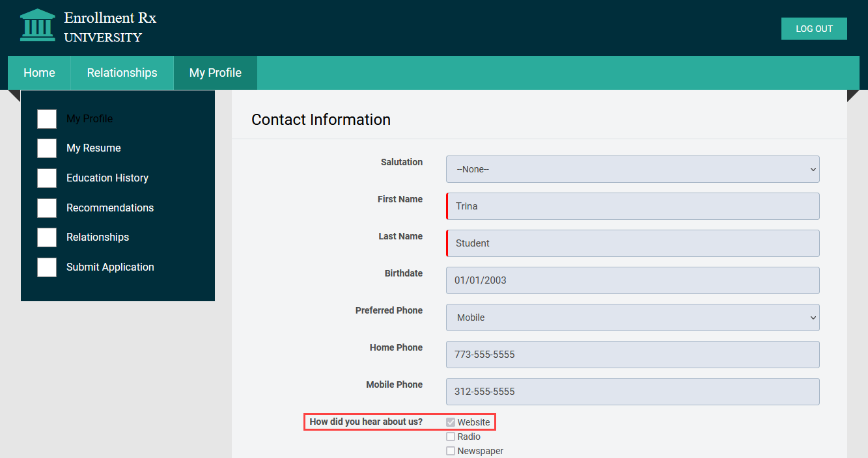This screenshot has height=458, width=868.
Task: Check the Radio checkbox
Action: point(451,437)
